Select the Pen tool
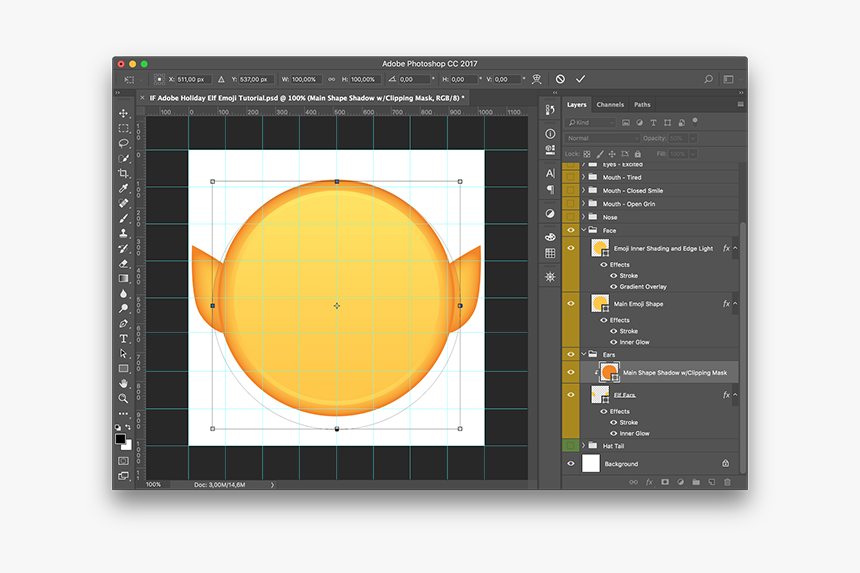The height and width of the screenshot is (573, 860). point(123,324)
